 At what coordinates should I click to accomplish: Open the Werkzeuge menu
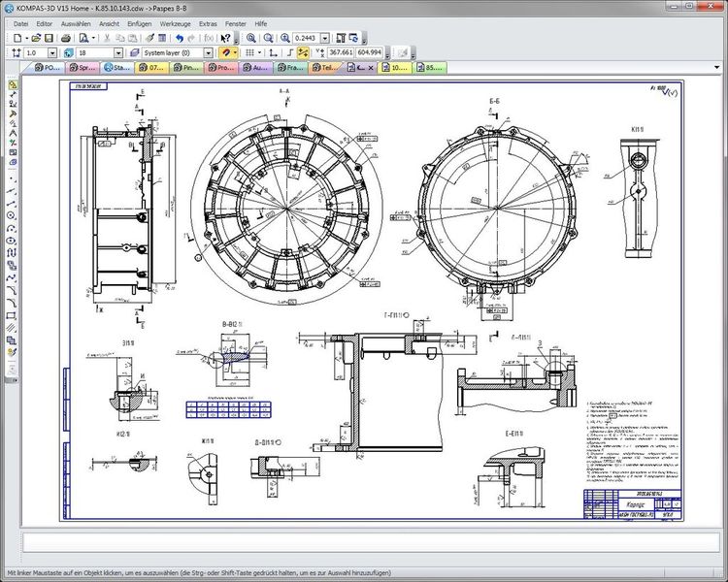[x=176, y=22]
